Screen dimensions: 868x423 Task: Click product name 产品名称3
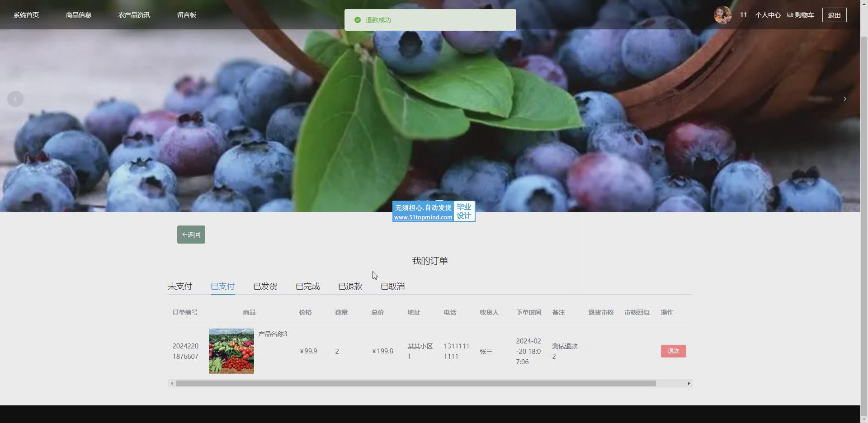273,334
